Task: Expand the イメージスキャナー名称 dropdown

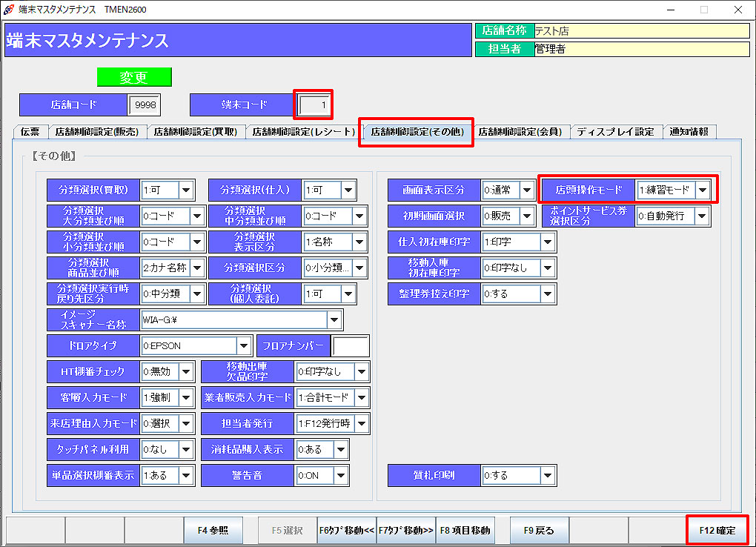Action: pyautogui.click(x=334, y=320)
